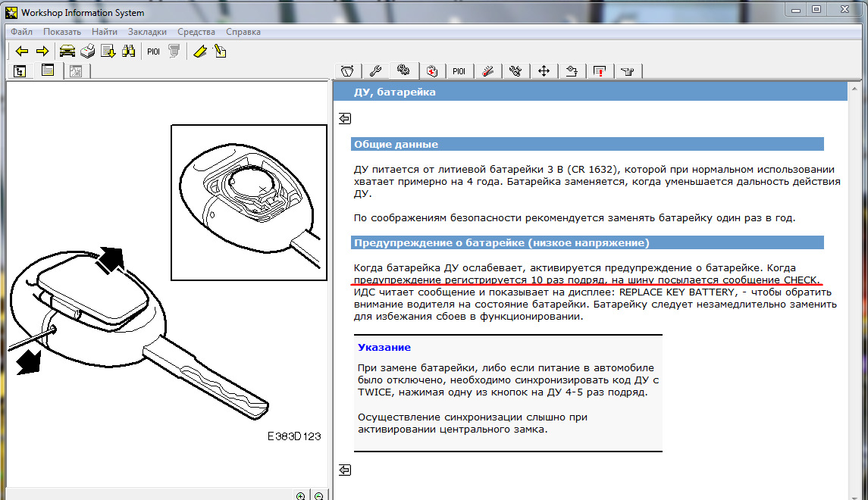Add a note with pencil-and-page icon

click(221, 52)
